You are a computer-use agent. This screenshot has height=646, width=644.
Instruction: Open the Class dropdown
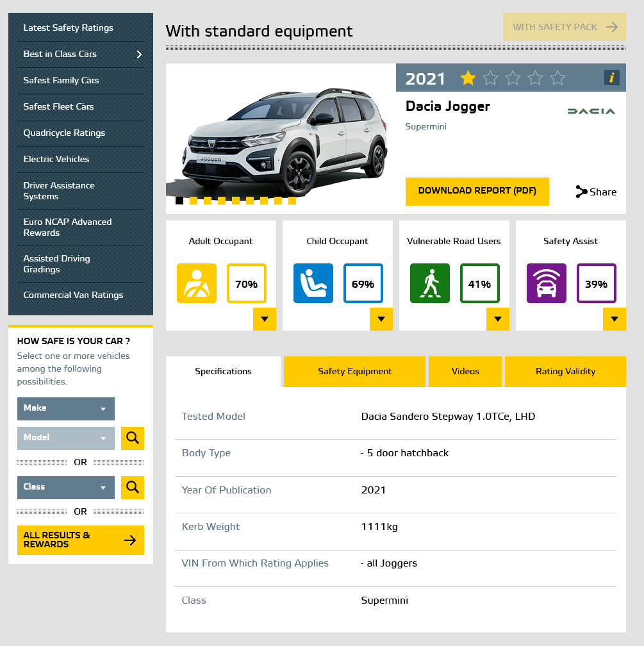(x=66, y=487)
